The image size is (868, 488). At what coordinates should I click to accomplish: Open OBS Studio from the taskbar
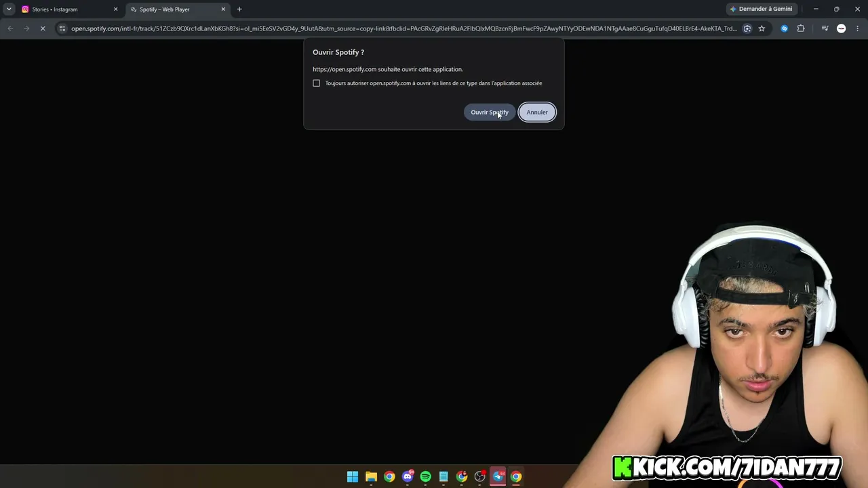coord(480,476)
